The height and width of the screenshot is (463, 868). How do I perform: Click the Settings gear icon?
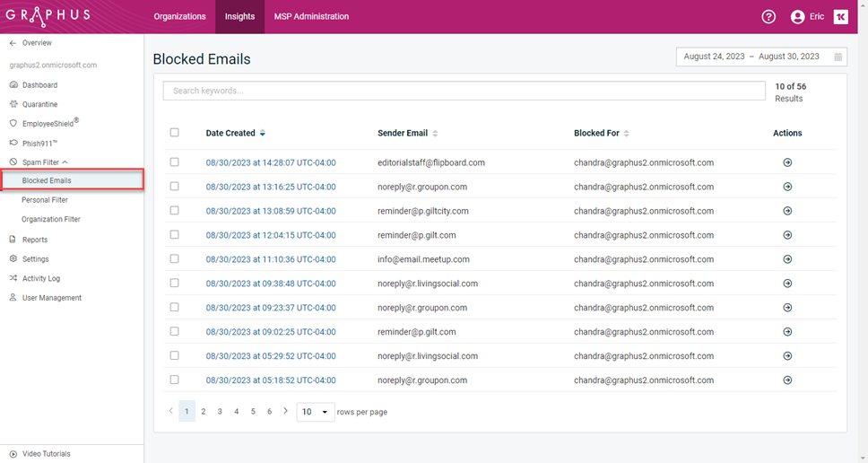click(x=13, y=258)
